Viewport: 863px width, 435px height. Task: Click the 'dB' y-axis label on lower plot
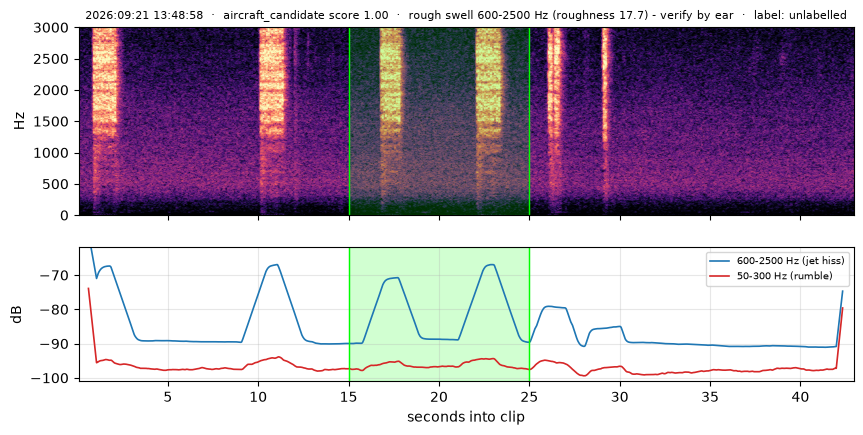click(17, 314)
